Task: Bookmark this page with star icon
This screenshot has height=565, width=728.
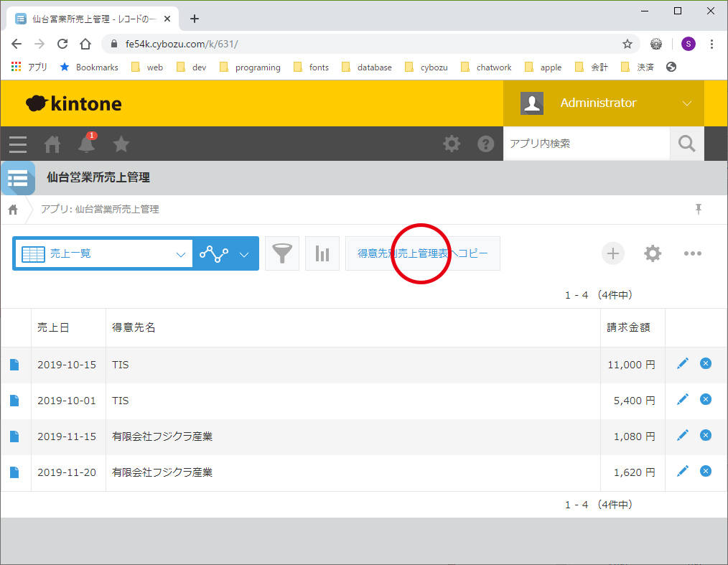Action: [x=627, y=44]
